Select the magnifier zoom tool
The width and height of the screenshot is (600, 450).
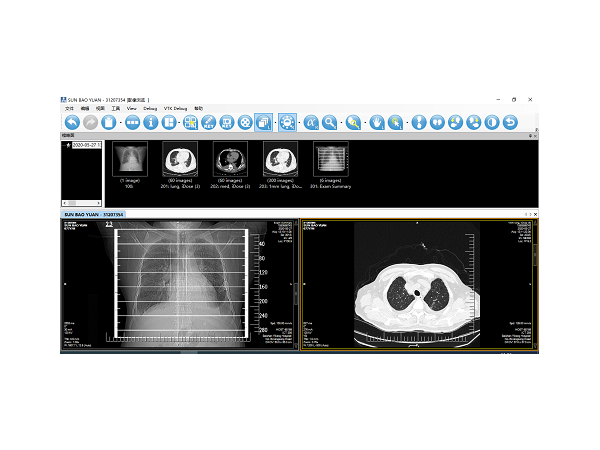pyautogui.click(x=329, y=122)
